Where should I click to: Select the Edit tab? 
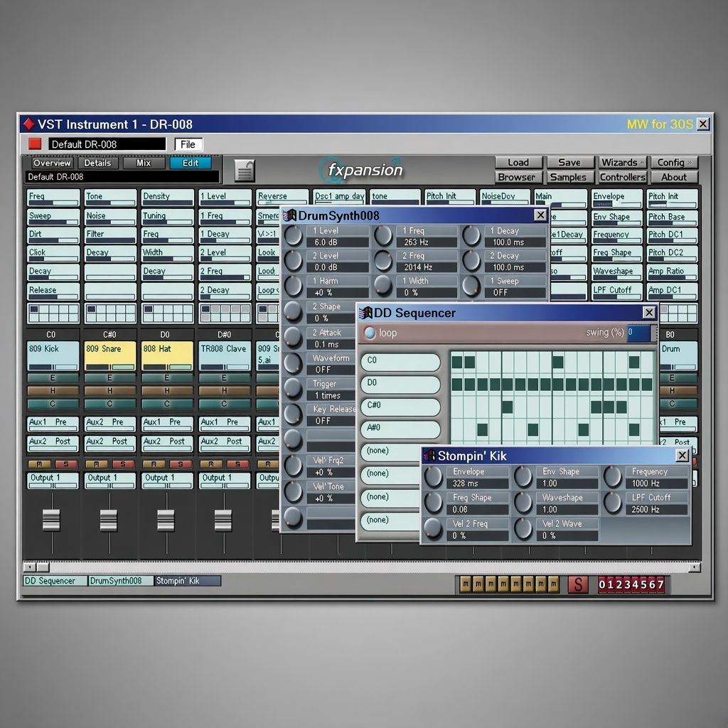[x=191, y=163]
